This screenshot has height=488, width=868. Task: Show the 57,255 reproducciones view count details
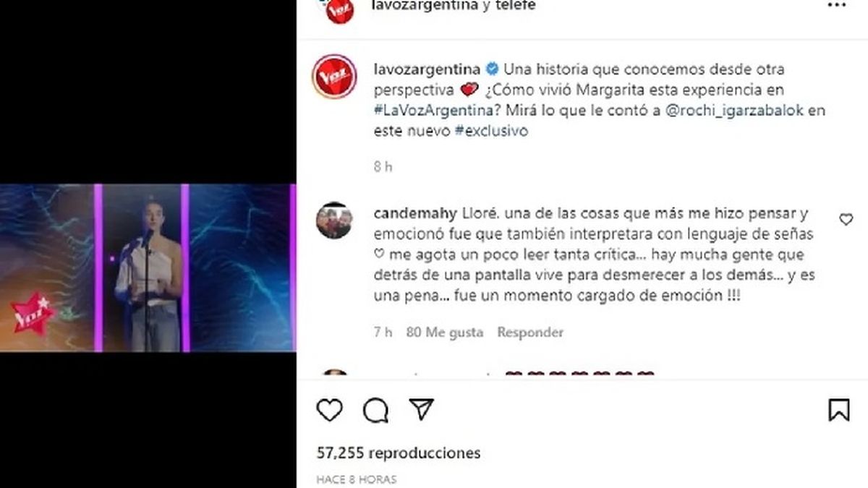399,453
